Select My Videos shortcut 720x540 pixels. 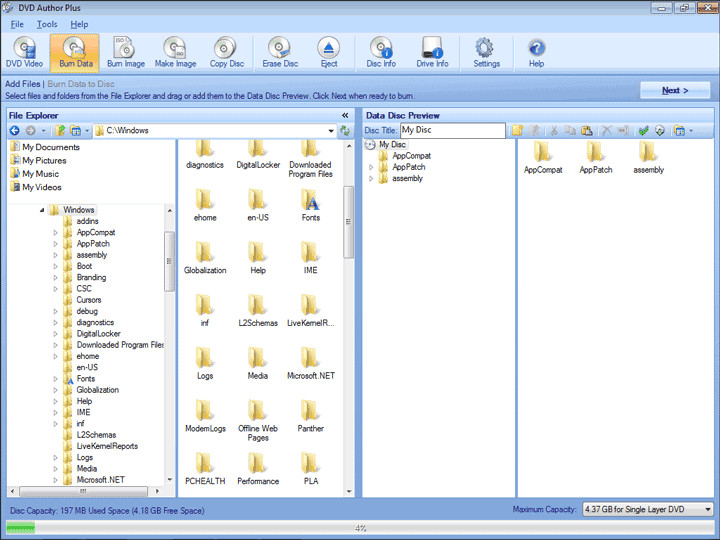click(36, 187)
